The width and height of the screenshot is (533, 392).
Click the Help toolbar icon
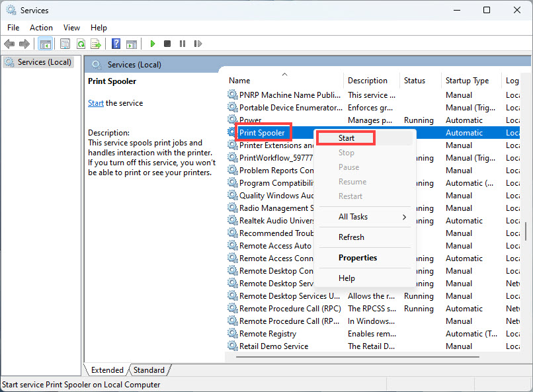click(115, 44)
